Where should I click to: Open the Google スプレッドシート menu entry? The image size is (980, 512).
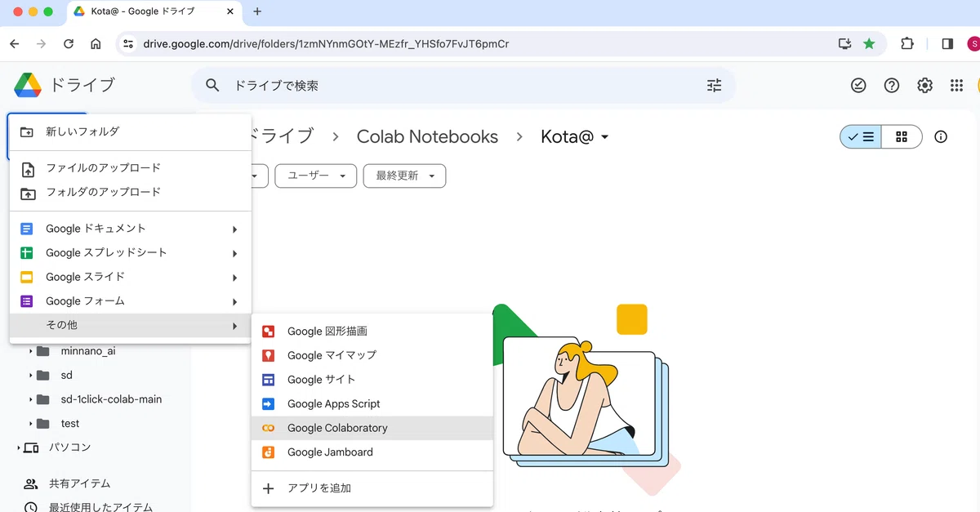(130, 253)
